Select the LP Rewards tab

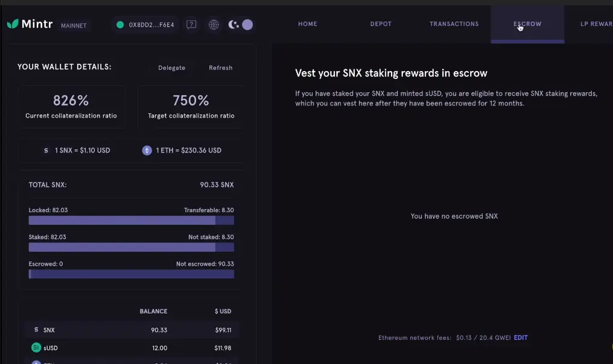coord(596,24)
